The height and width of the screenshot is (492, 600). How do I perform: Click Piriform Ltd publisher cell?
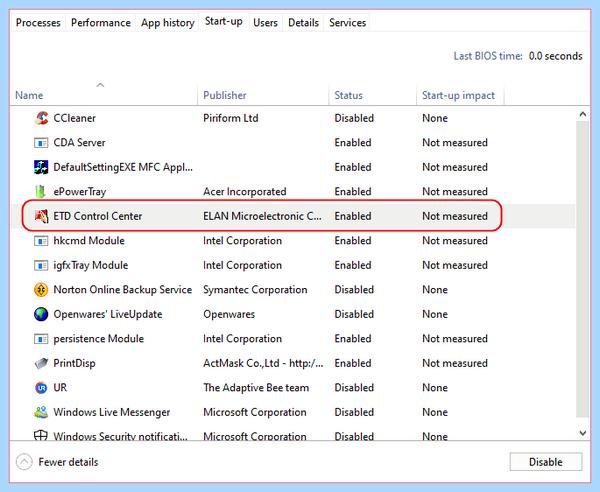tap(230, 118)
